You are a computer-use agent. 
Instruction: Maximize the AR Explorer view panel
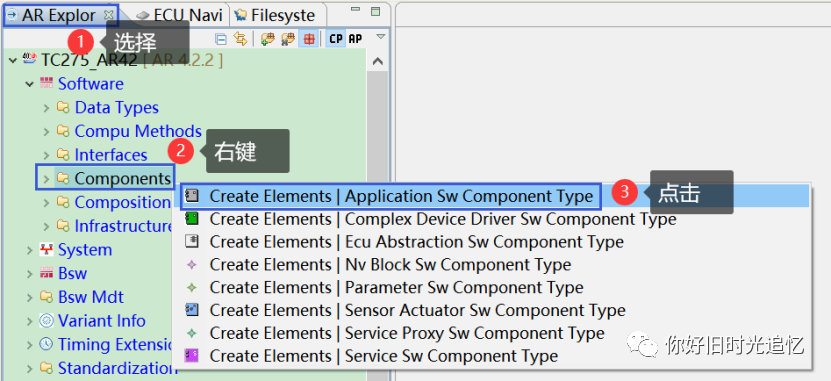coord(375,11)
